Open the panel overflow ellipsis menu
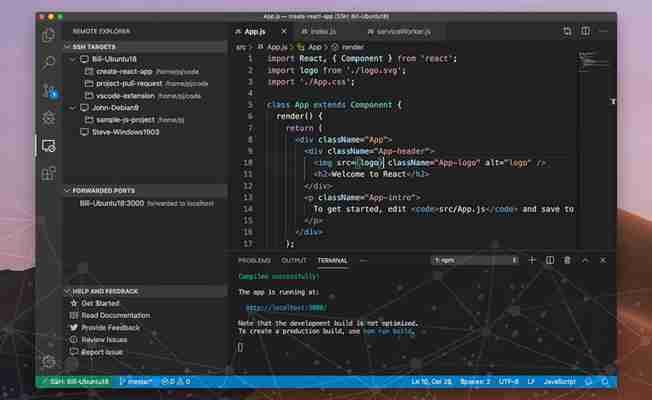 363,260
